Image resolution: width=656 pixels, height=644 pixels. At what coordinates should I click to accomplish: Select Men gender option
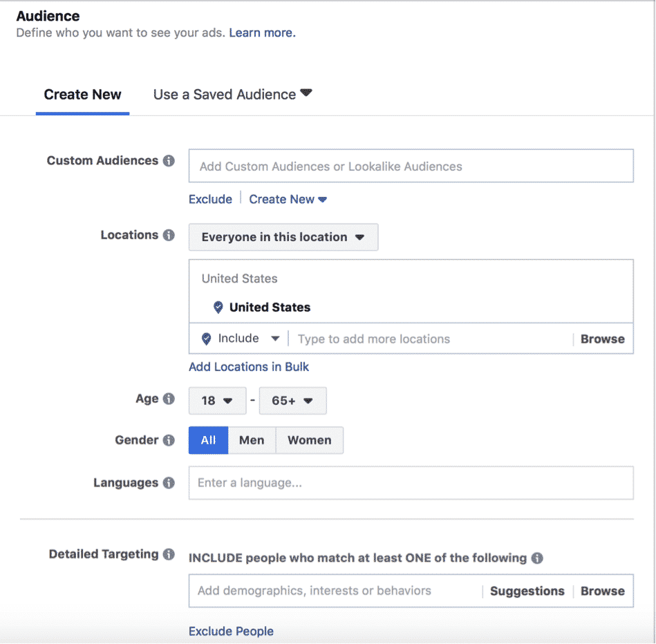tap(252, 440)
